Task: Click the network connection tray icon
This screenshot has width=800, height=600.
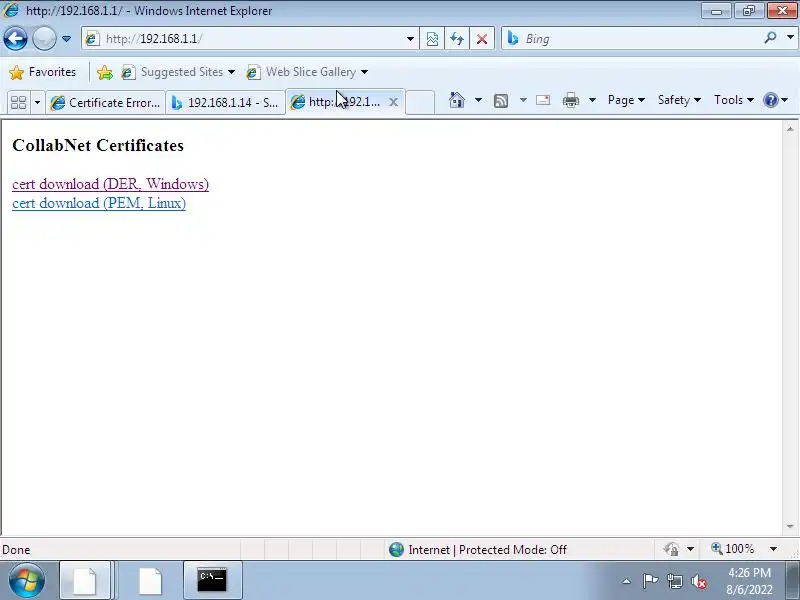Action: point(675,581)
